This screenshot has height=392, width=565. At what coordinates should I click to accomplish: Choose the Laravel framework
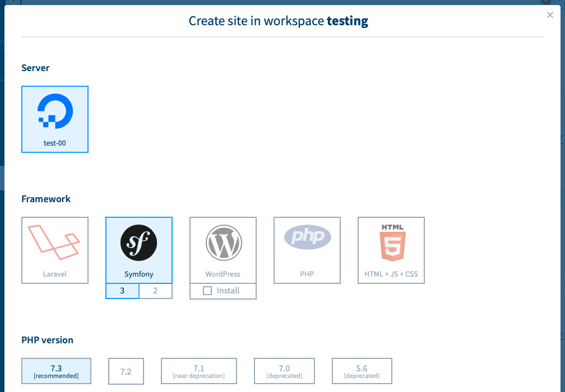[55, 250]
